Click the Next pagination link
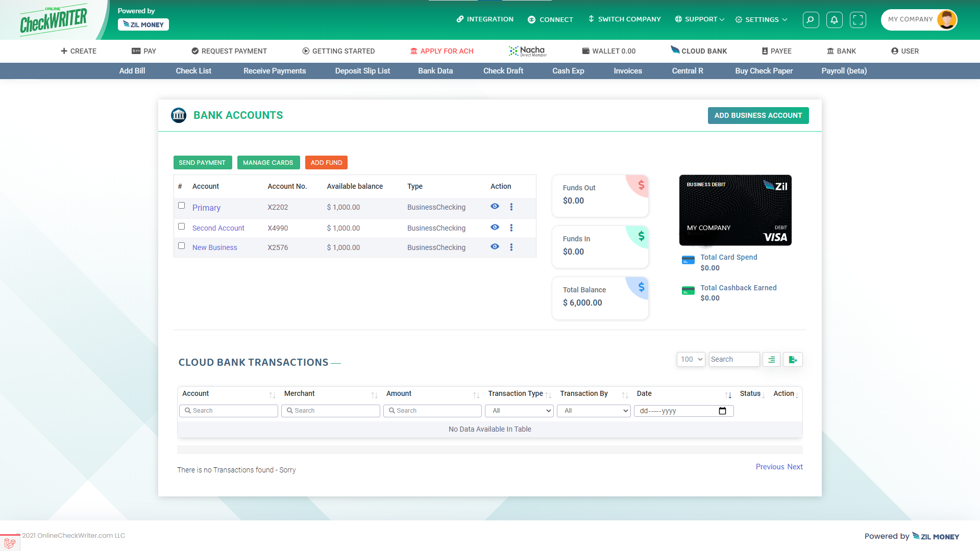 click(x=795, y=466)
